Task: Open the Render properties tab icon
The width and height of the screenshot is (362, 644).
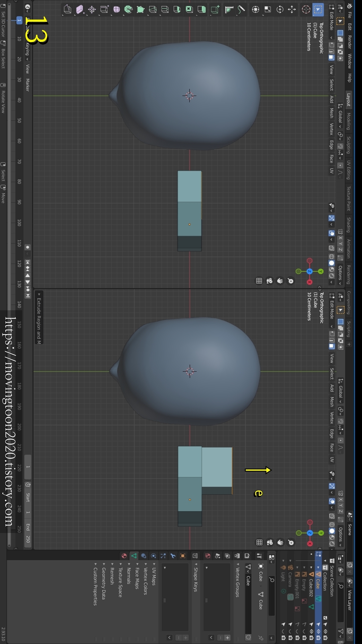Action: pyautogui.click(x=247, y=556)
